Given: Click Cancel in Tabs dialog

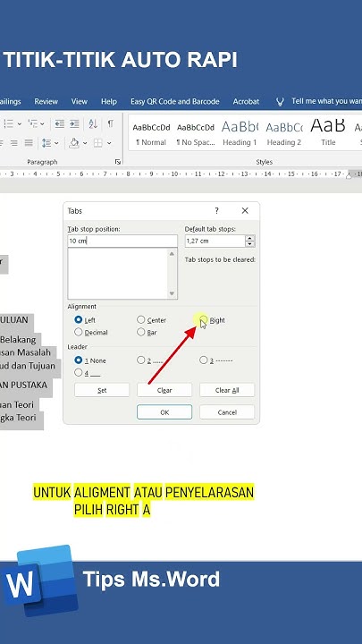Looking at the screenshot, I should 227,412.
